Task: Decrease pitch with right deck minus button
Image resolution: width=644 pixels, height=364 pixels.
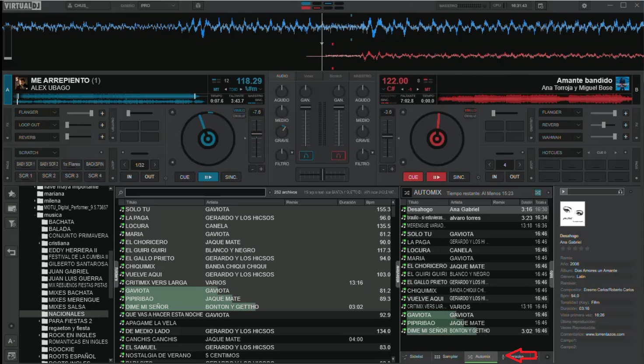Action: 384,169
